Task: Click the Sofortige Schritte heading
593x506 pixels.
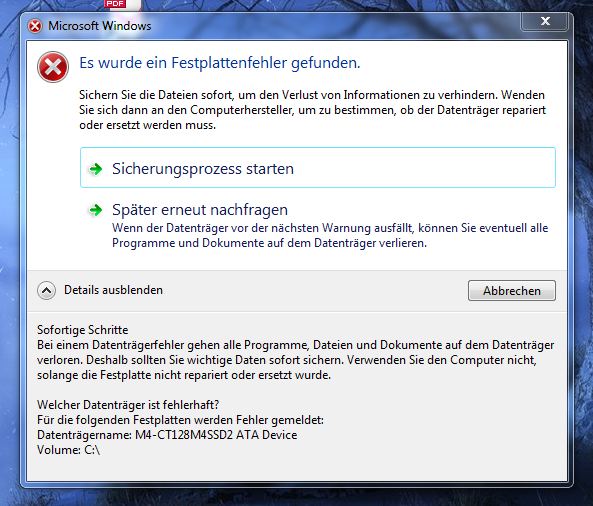Action: pos(82,330)
